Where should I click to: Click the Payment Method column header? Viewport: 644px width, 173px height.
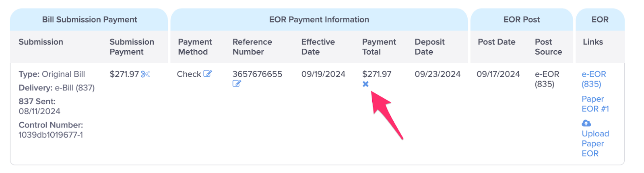tap(195, 47)
